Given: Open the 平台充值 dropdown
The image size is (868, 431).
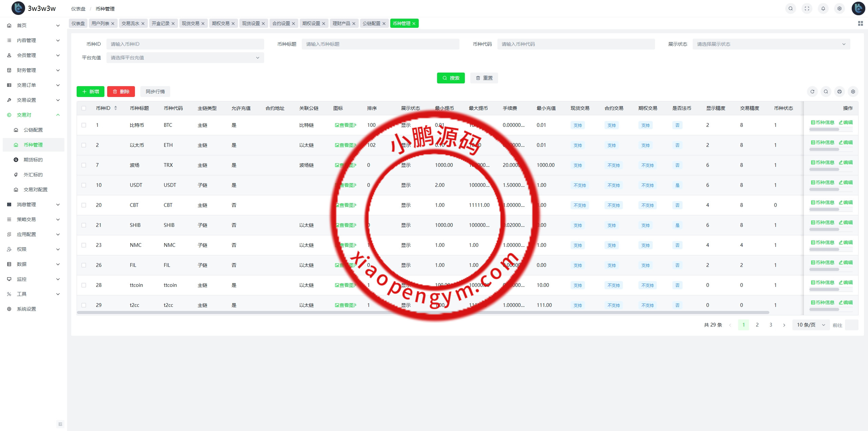Looking at the screenshot, I should pyautogui.click(x=185, y=58).
